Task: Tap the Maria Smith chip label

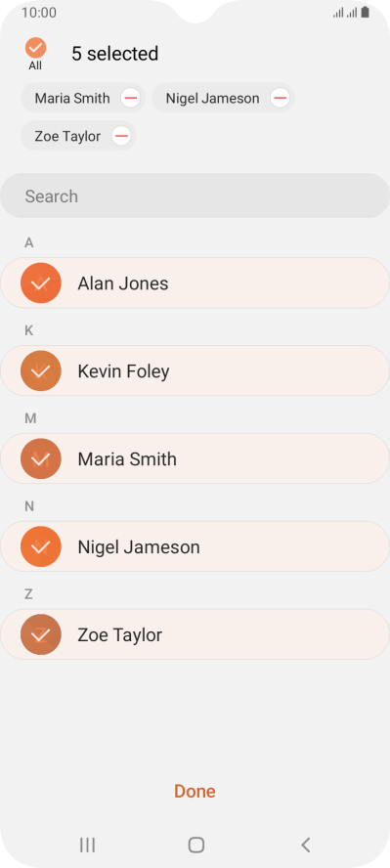Action: (x=72, y=99)
